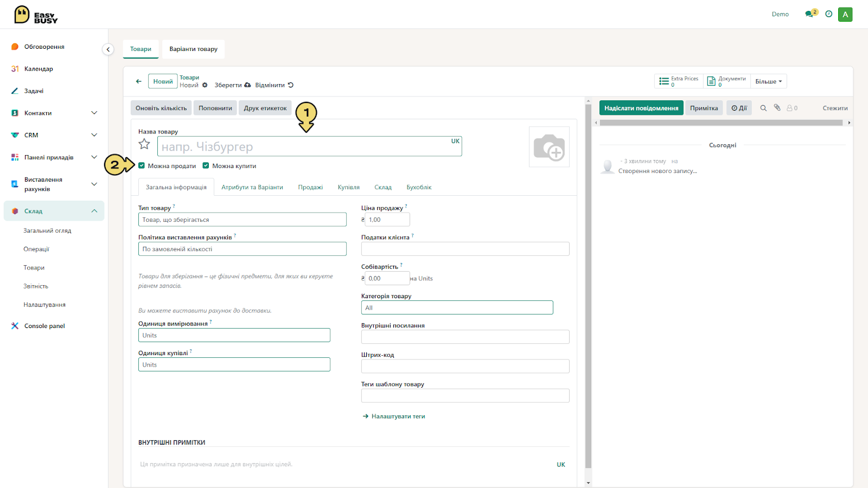Open Політика виставлення рахунків dropdown

tap(242, 249)
